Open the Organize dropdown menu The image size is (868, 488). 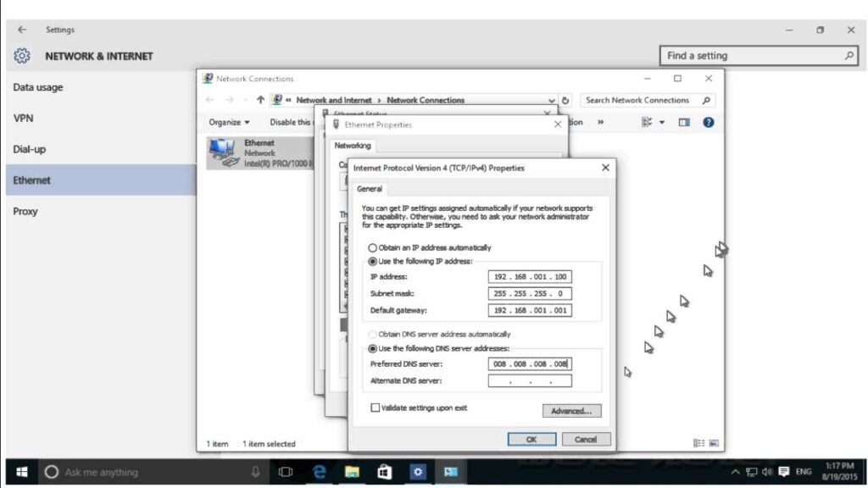(229, 122)
